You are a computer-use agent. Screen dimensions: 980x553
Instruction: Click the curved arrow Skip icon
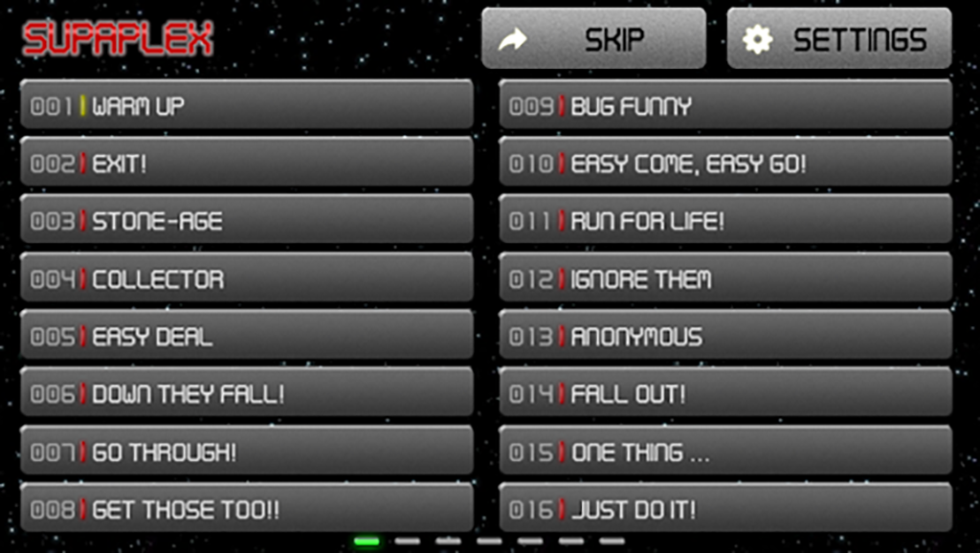[x=512, y=40]
